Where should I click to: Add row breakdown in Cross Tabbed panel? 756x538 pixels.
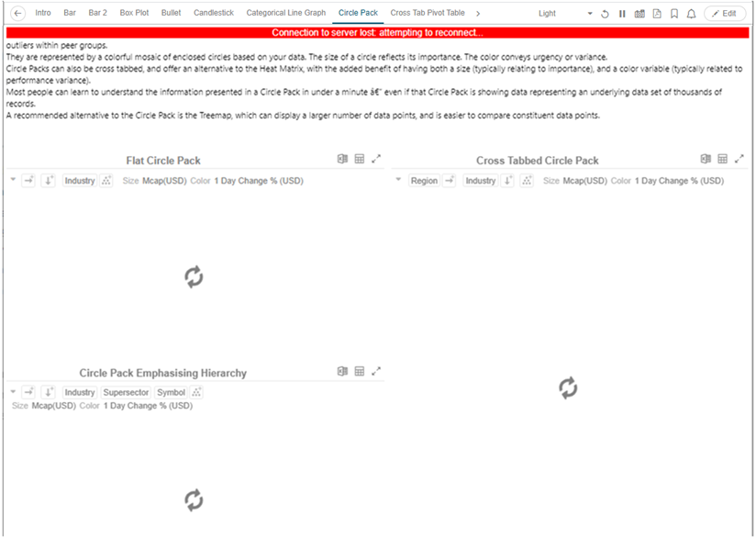click(507, 181)
